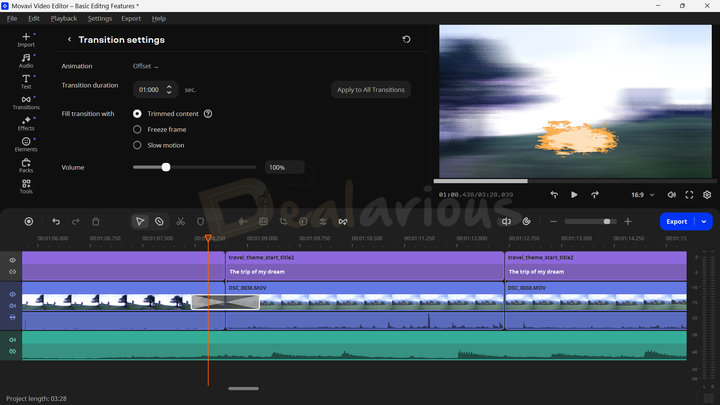Open the Audio library panel
The width and height of the screenshot is (720, 405).
(x=26, y=61)
